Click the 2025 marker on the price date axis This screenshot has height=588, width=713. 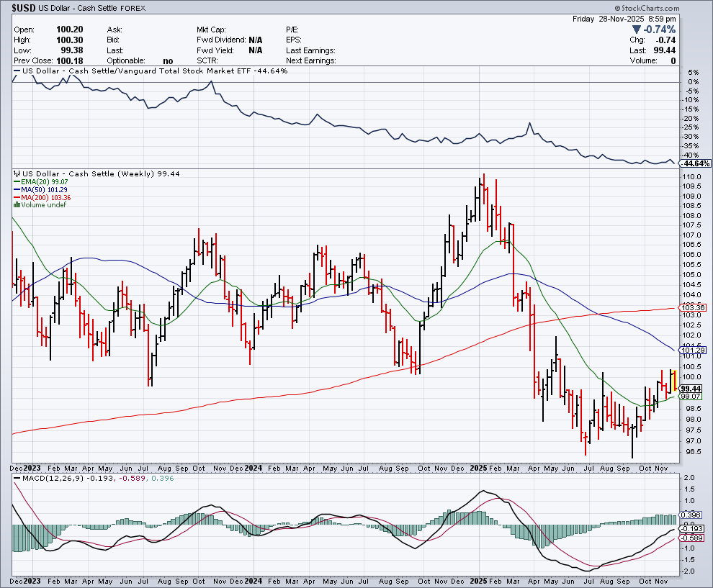coord(480,467)
